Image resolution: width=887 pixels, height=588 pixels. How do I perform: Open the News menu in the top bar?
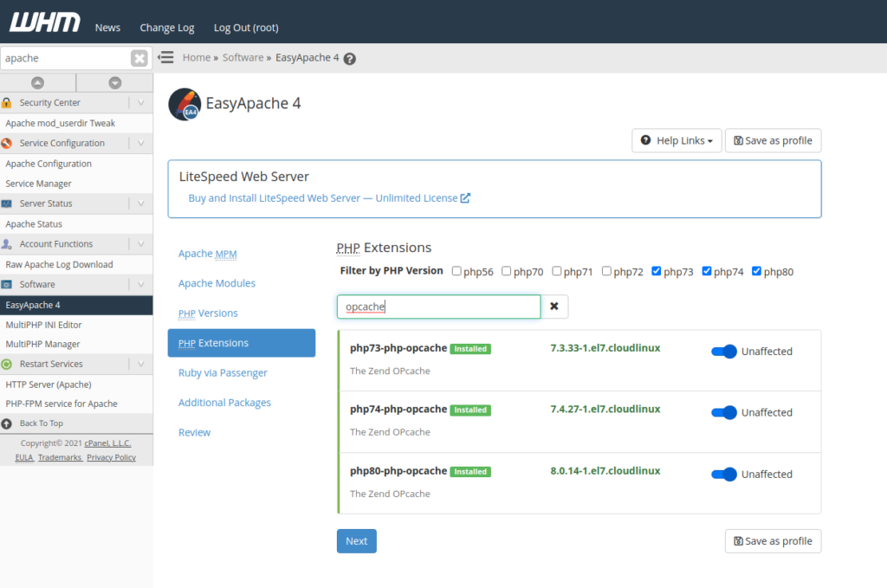pos(107,27)
